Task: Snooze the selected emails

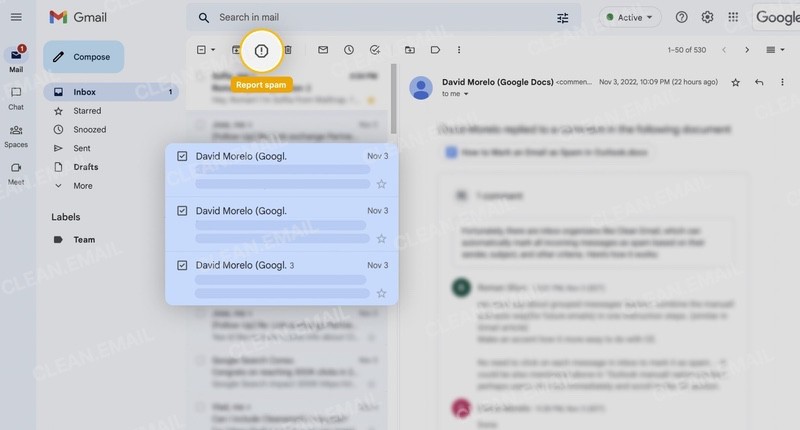Action: click(x=349, y=50)
